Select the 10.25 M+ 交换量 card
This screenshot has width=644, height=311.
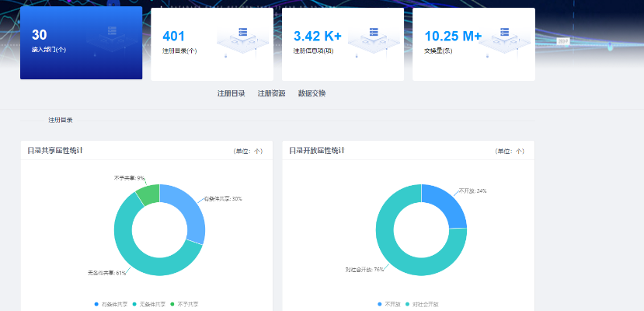pyautogui.click(x=473, y=44)
